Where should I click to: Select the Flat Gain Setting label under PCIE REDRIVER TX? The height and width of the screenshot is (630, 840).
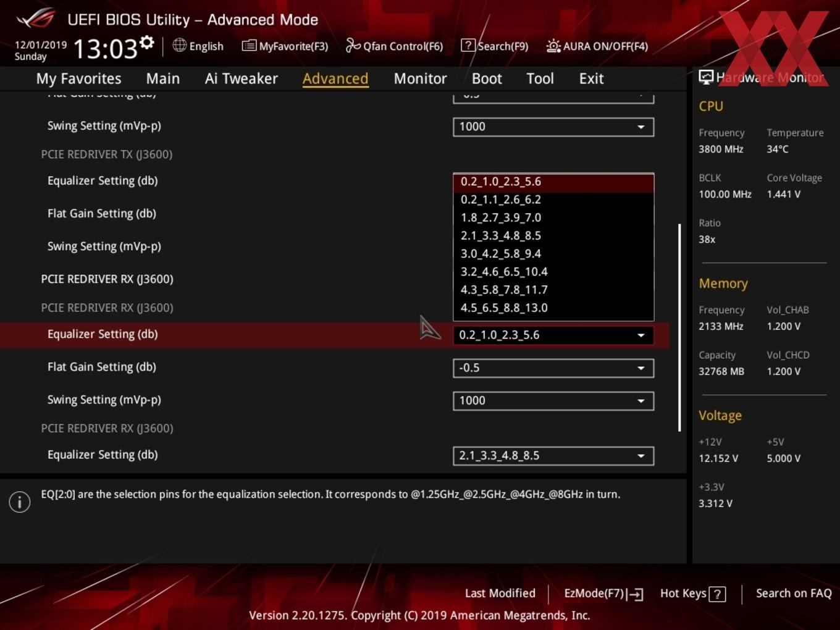pos(102,214)
